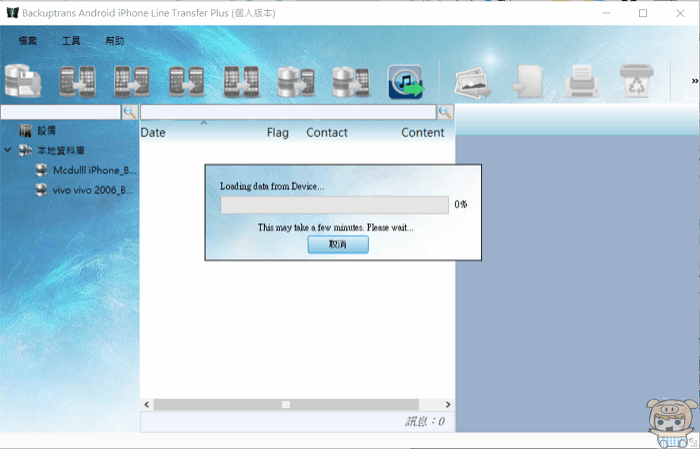
Task: Click the horizontal scrollbar thumb
Action: tap(286, 404)
